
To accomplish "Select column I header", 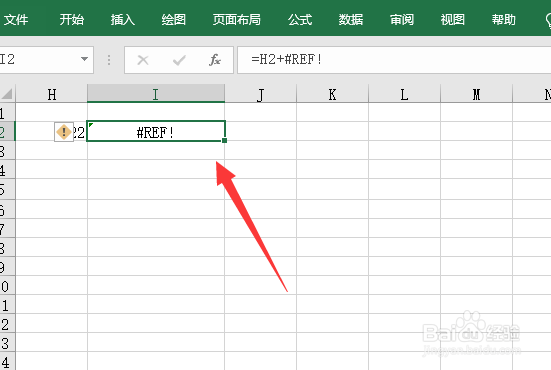I will [156, 94].
